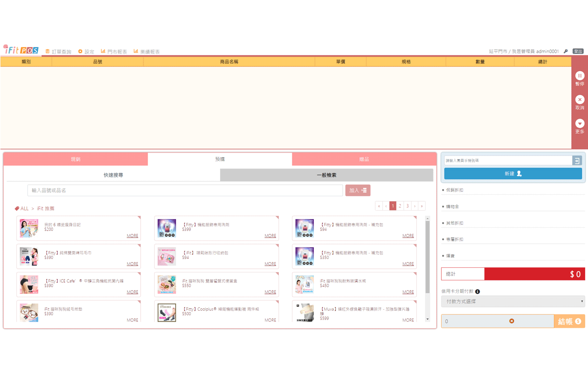
Task: Click the 輸入品號或品名 search field
Action: click(x=185, y=190)
